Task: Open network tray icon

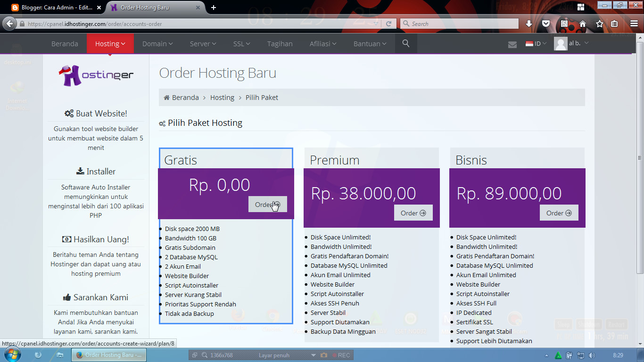Action: 580,355
